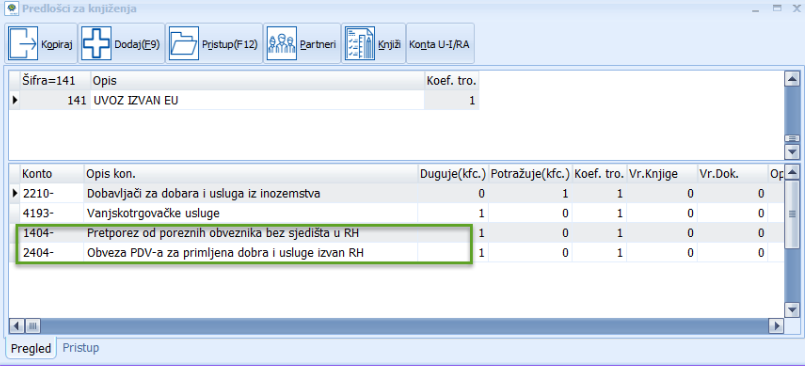
Task: Click the down arrow on the top grid scrollbar
Action: (x=792, y=152)
